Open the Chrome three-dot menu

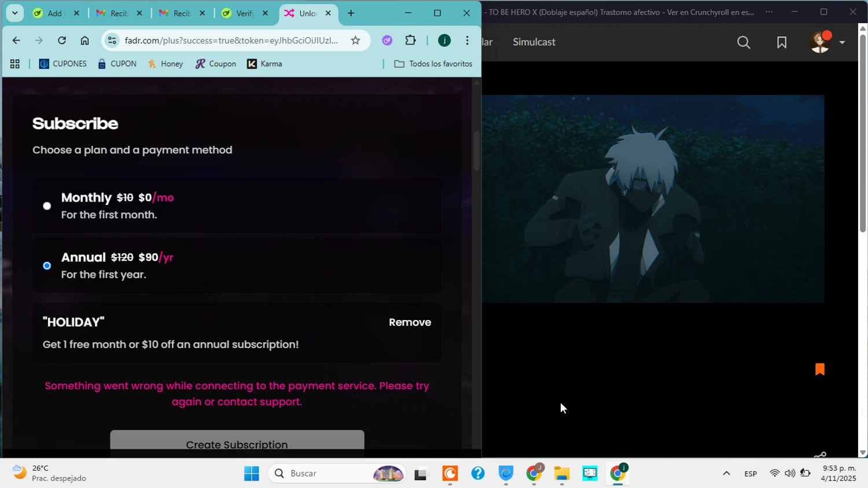coord(467,41)
